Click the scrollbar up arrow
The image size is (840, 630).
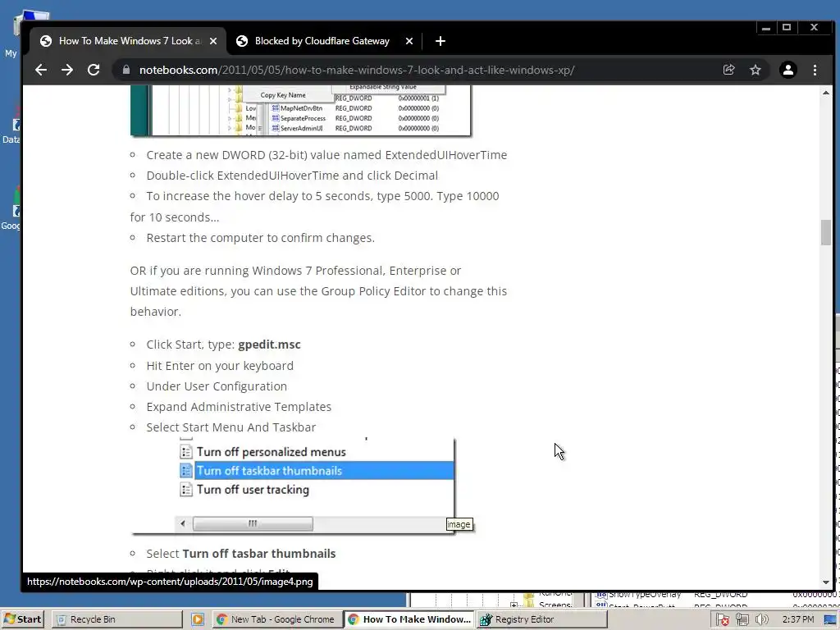[825, 93]
